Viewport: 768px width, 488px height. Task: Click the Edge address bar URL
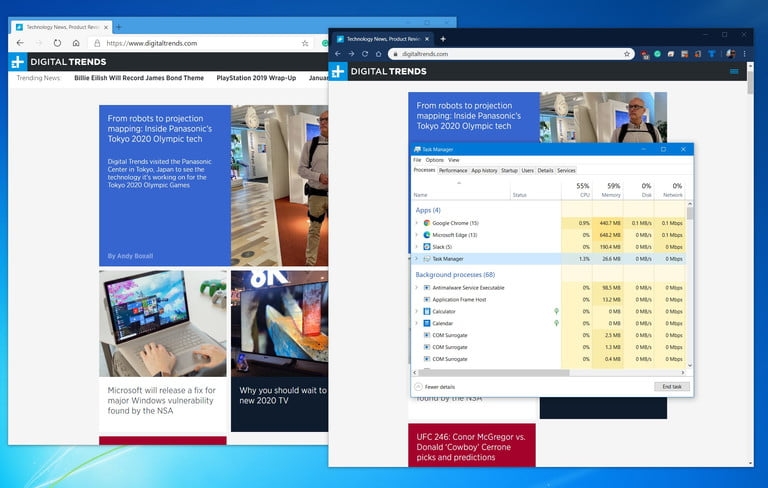[152, 43]
